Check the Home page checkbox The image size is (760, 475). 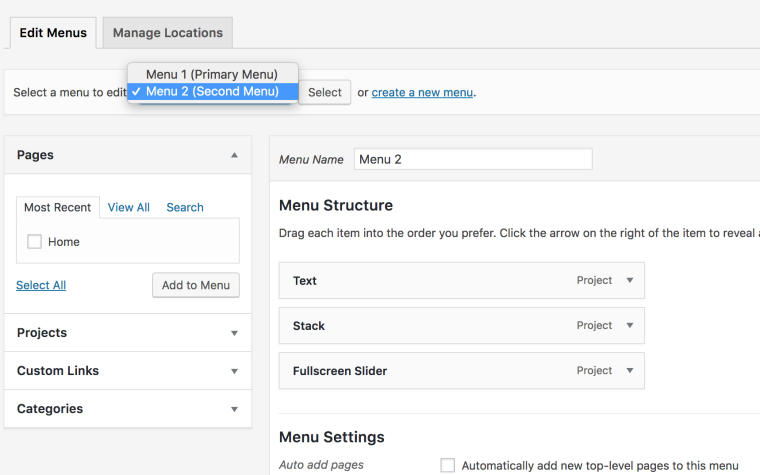pyautogui.click(x=35, y=242)
